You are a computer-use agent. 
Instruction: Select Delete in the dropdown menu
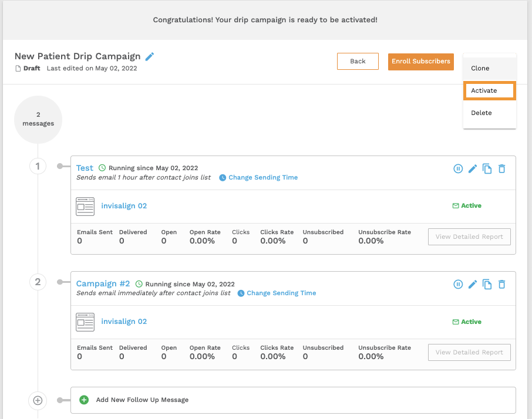[x=490, y=113]
